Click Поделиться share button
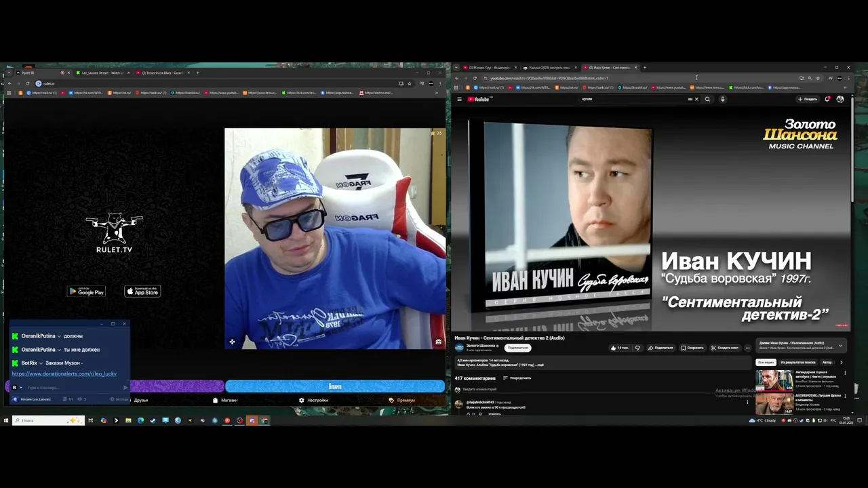 tap(660, 348)
